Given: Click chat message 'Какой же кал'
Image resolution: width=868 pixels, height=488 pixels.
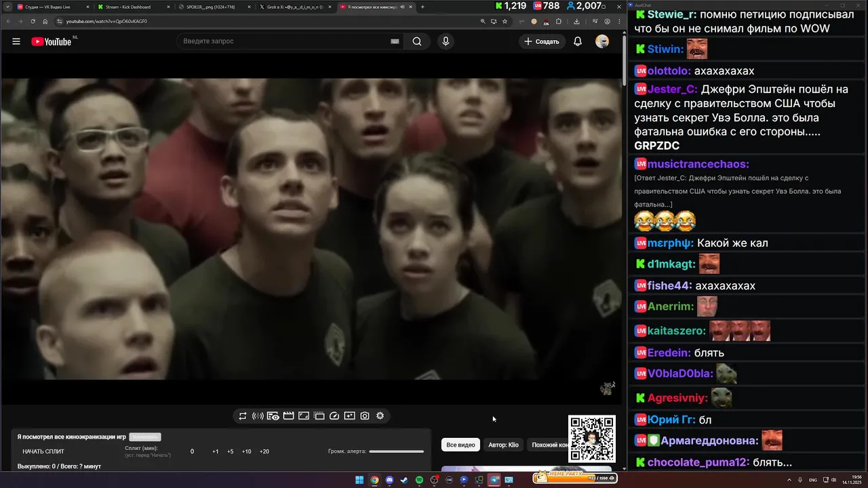Looking at the screenshot, I should coord(732,243).
